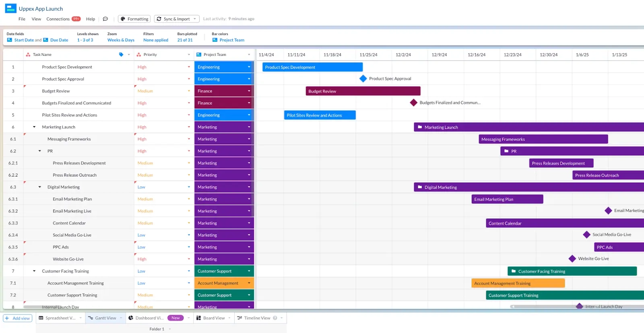
Task: Click the Social Media Go-Live milestone diamond
Action: coord(587,235)
